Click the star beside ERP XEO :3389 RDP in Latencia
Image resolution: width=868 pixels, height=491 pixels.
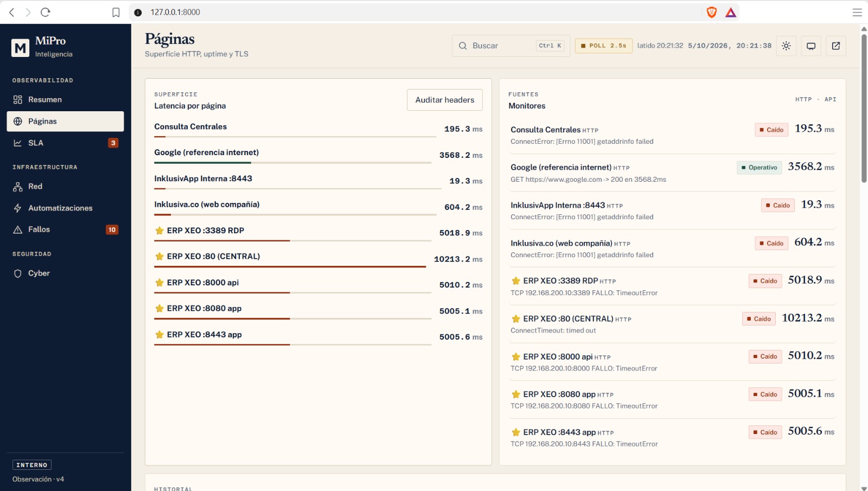point(159,231)
